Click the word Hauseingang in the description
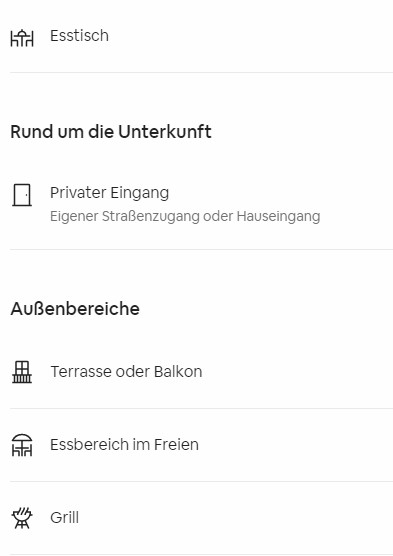Image resolution: width=393 pixels, height=556 pixels. click(x=278, y=216)
